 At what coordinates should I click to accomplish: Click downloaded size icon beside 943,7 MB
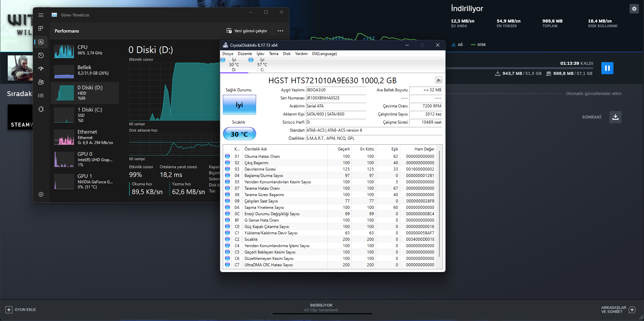tap(498, 73)
